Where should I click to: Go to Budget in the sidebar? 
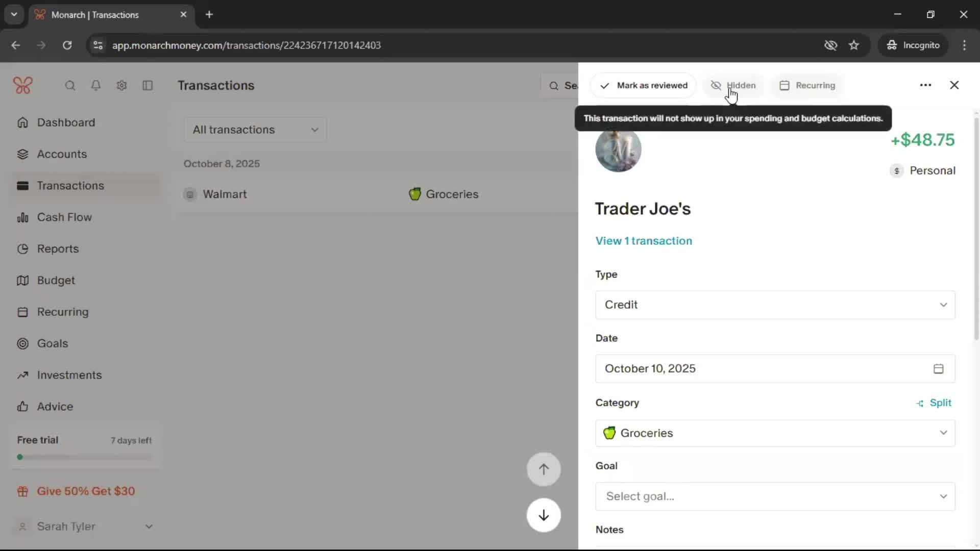click(56, 281)
